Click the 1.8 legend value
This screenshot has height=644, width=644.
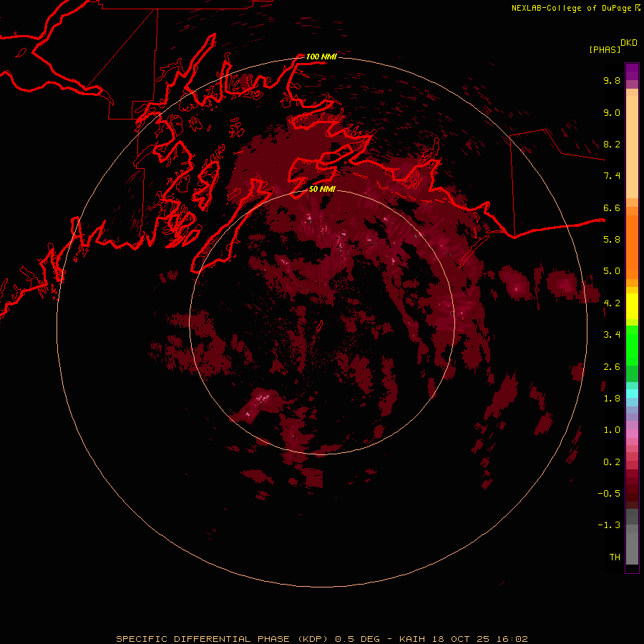[612, 399]
